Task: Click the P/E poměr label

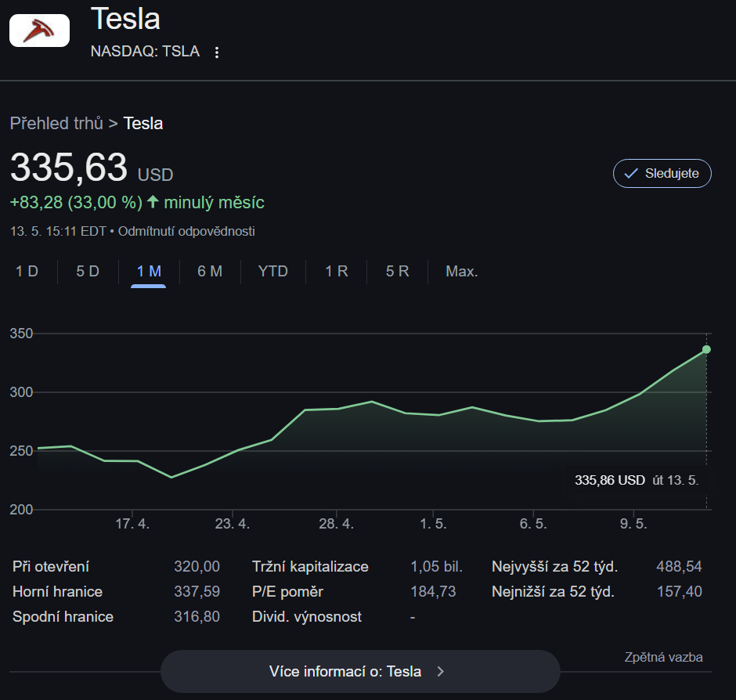Action: 287,591
